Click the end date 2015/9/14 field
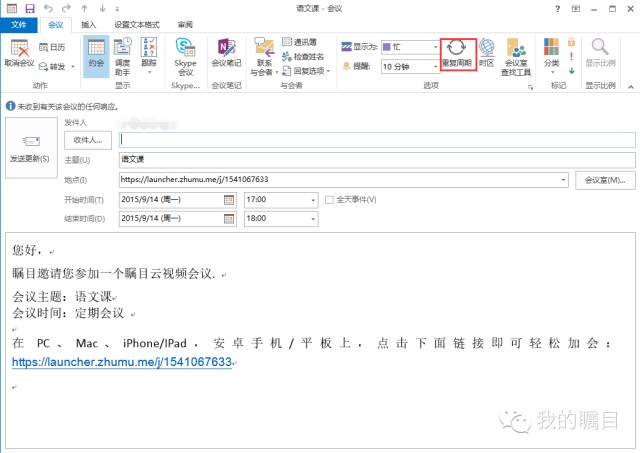The image size is (640, 453). [177, 219]
